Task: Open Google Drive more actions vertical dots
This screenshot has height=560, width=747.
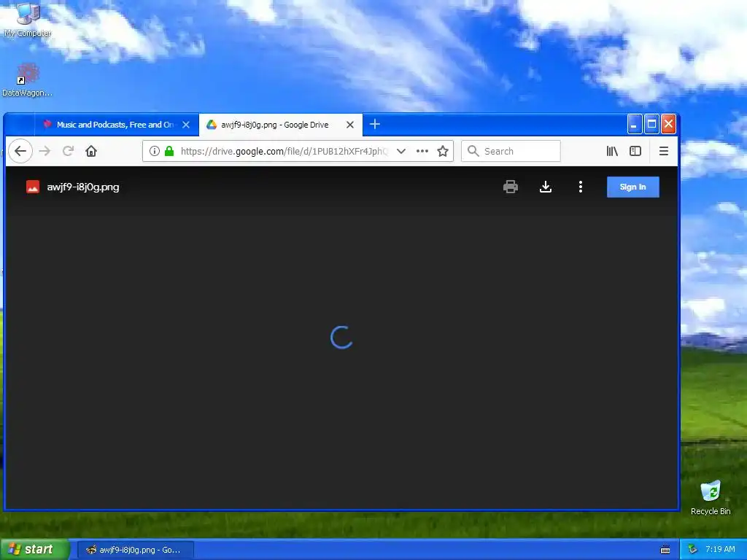Action: (580, 187)
